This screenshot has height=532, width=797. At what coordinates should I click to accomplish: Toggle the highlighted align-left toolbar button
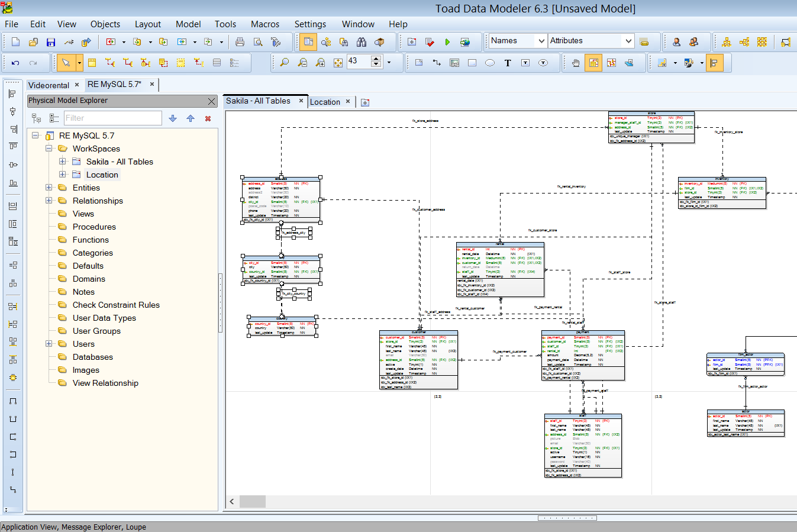click(x=715, y=63)
